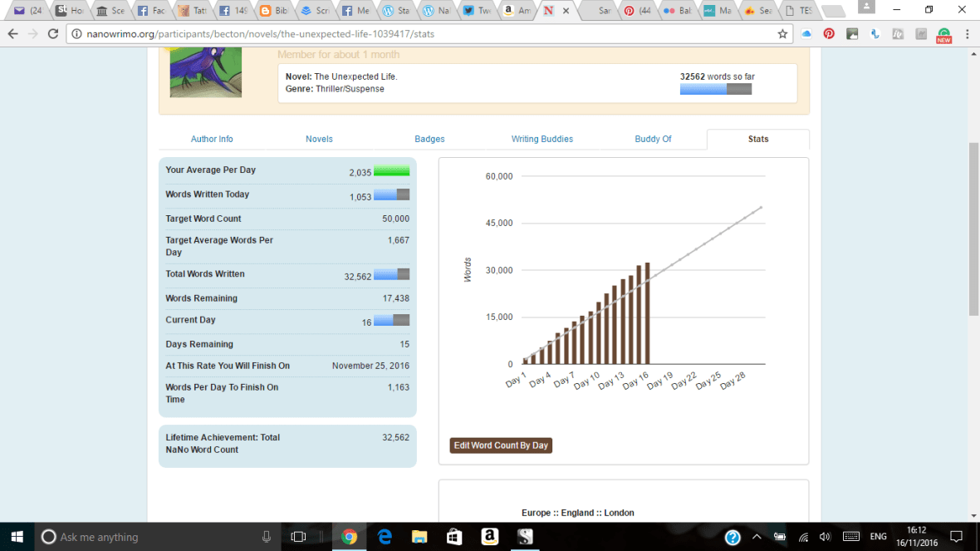
Task: Reload the page using refresh icon
Action: point(53,34)
